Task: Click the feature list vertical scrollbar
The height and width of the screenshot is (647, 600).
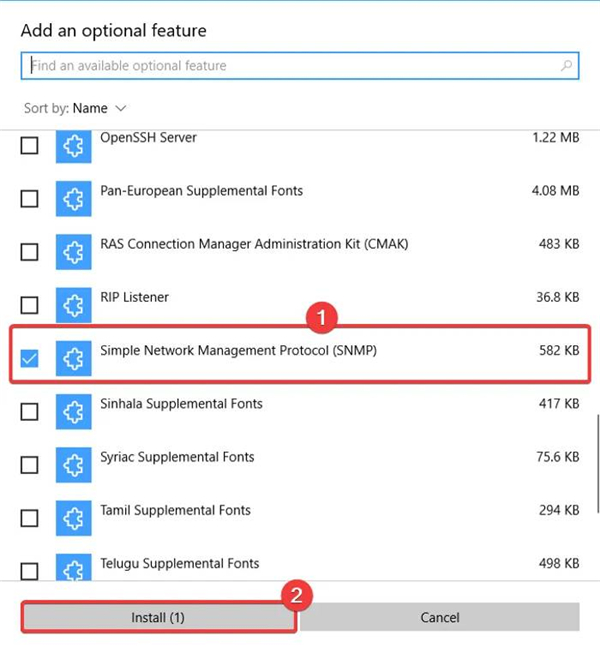Action: 597,440
